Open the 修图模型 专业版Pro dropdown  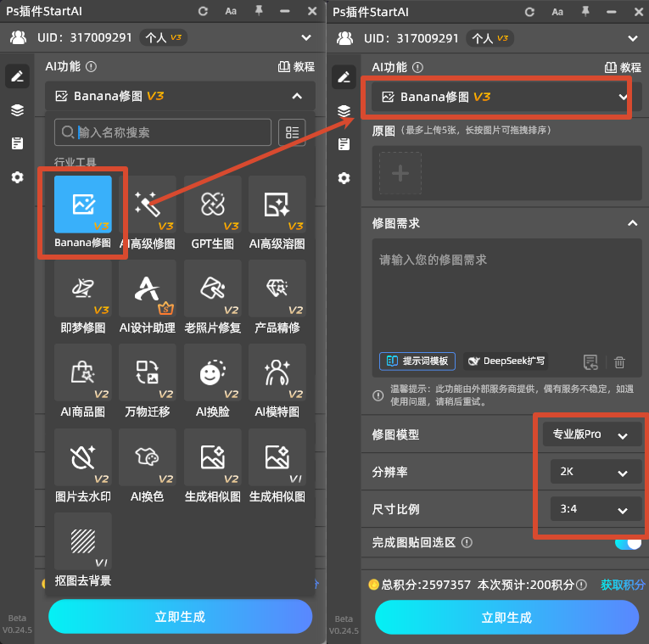592,434
